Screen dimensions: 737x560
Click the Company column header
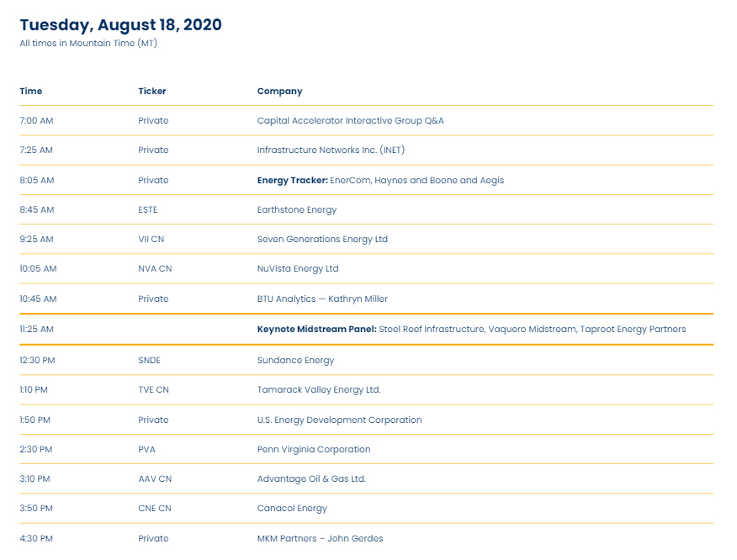point(279,91)
